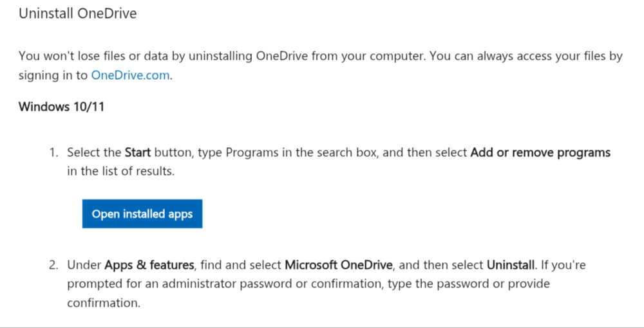Click the bold Apps & features text
The image size is (644, 328).
149,264
